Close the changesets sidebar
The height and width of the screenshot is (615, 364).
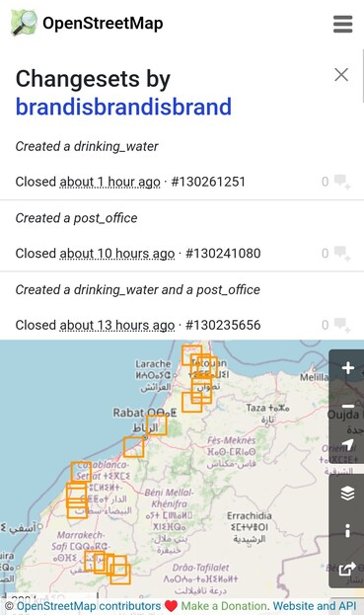[x=341, y=74]
